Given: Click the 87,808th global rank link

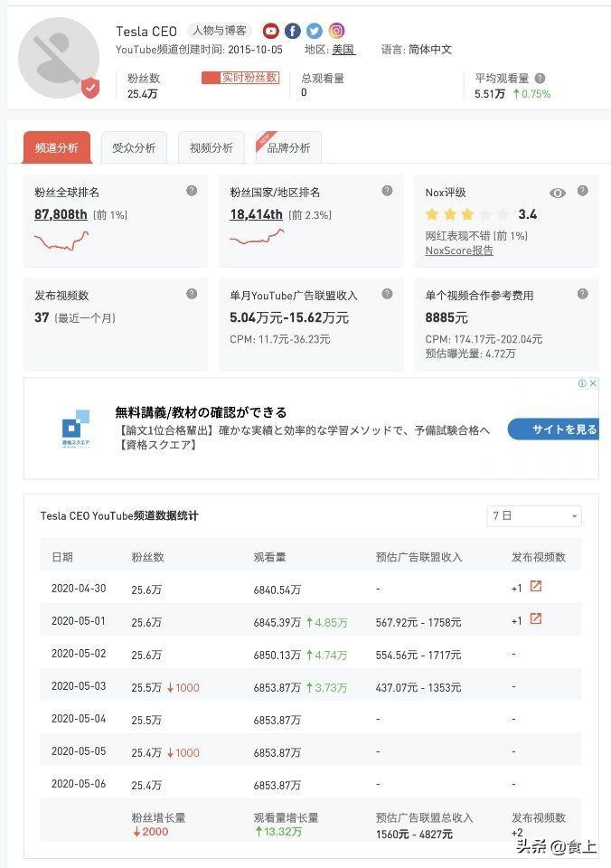Looking at the screenshot, I should coord(61,215).
